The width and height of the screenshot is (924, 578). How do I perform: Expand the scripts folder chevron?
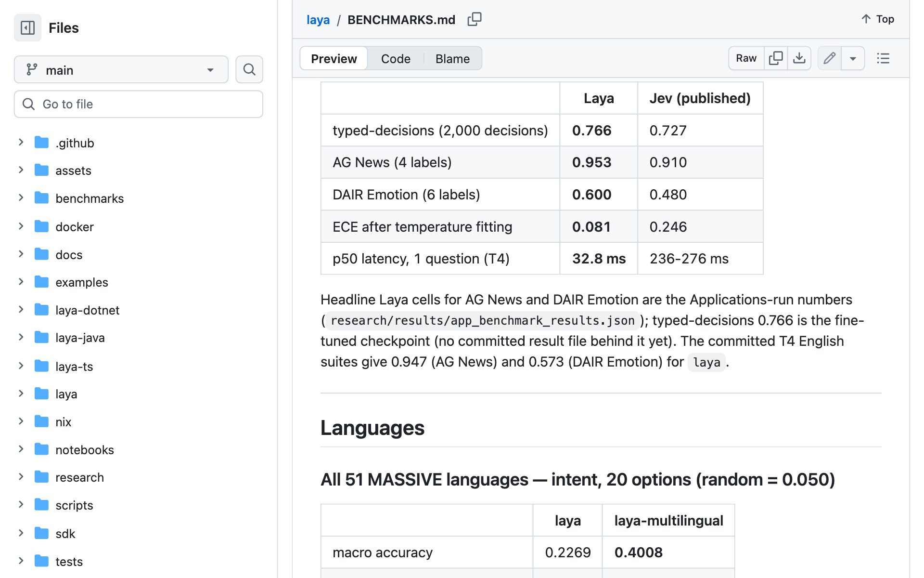pos(21,505)
